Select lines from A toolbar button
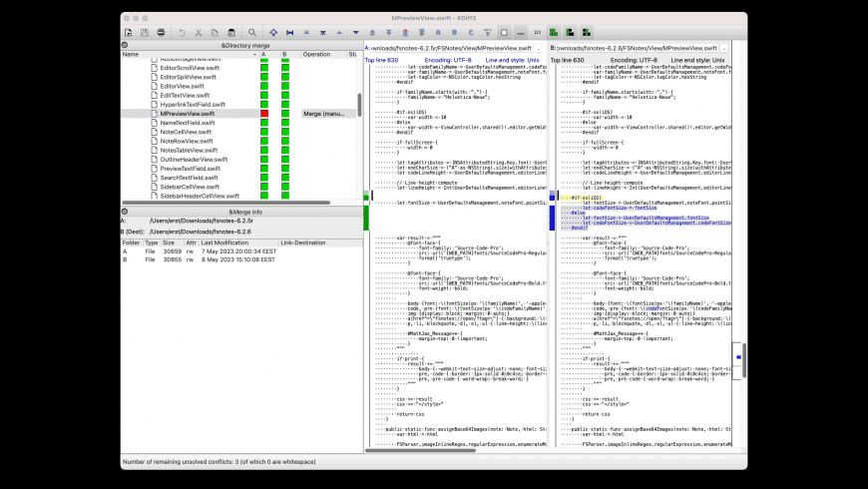The image size is (868, 489). tap(438, 33)
